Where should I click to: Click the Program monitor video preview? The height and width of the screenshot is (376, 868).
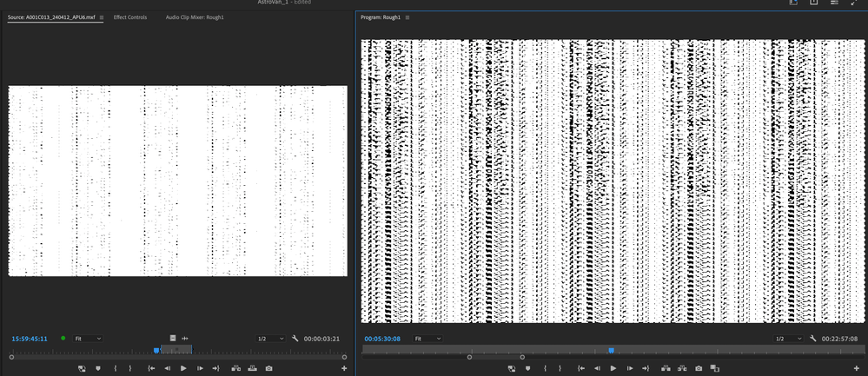pos(613,181)
